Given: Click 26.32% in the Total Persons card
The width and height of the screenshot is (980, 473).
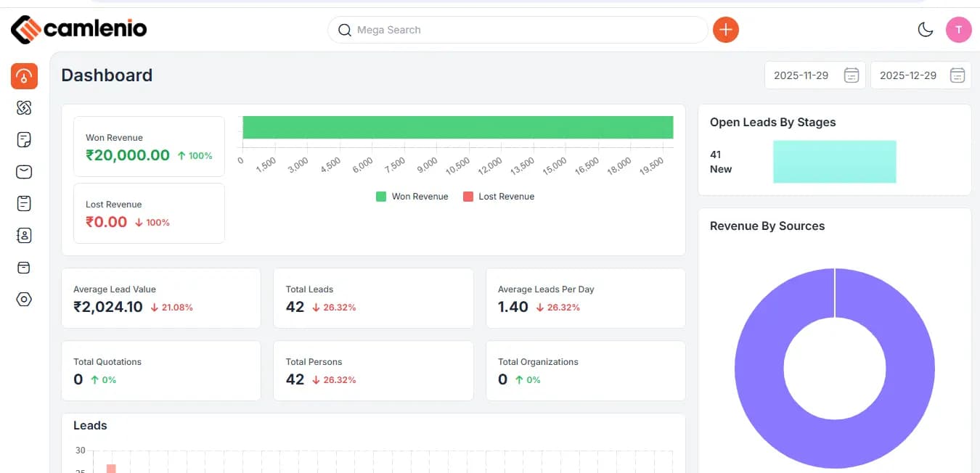Looking at the screenshot, I should coord(334,380).
